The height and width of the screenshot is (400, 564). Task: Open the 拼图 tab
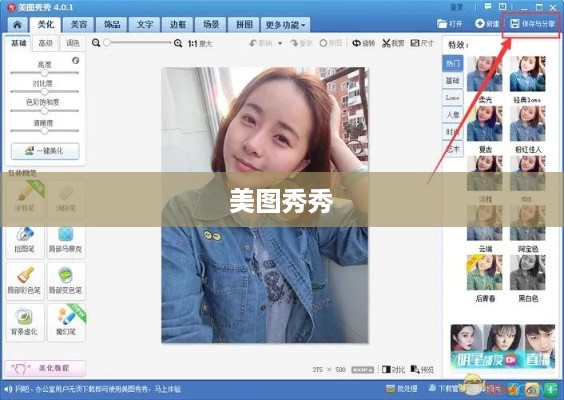(x=244, y=24)
